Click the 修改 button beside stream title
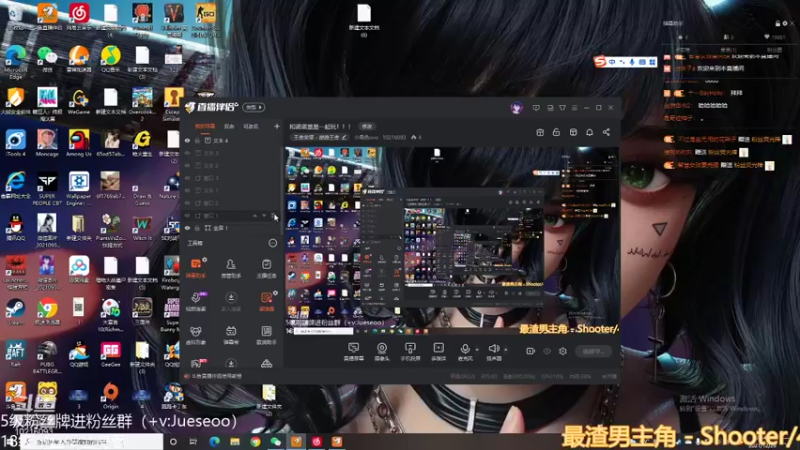 pyautogui.click(x=367, y=127)
